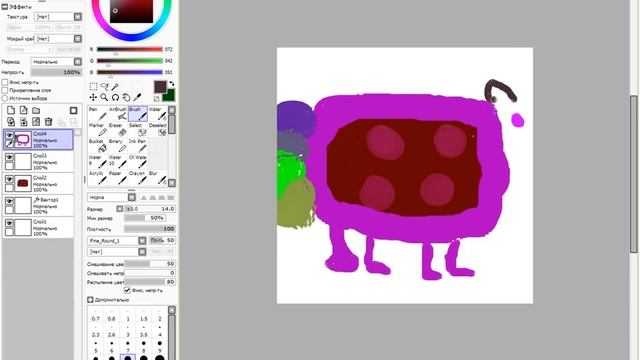Viewport: 640px width, 360px height.
Task: Open the wet edge effect dropdown
Action: coord(58,39)
